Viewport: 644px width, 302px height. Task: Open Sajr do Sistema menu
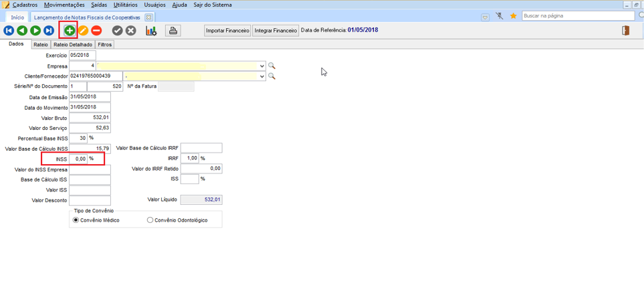tap(213, 5)
